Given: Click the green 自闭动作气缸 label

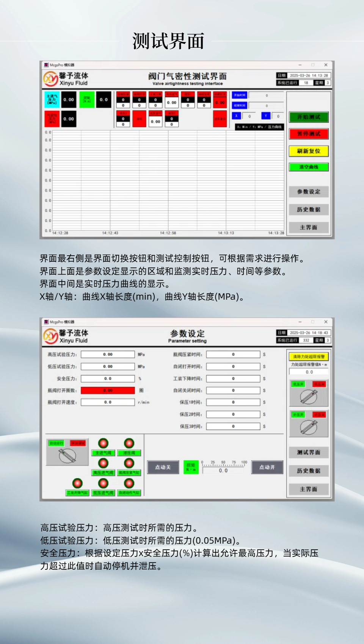Looking at the screenshot, I should pos(129,493).
